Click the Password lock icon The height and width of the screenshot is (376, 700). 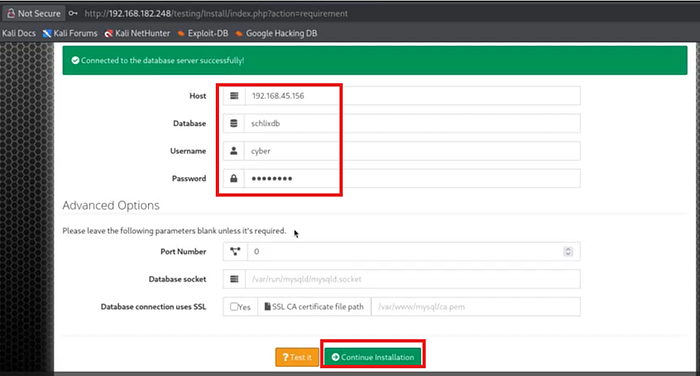tap(233, 179)
